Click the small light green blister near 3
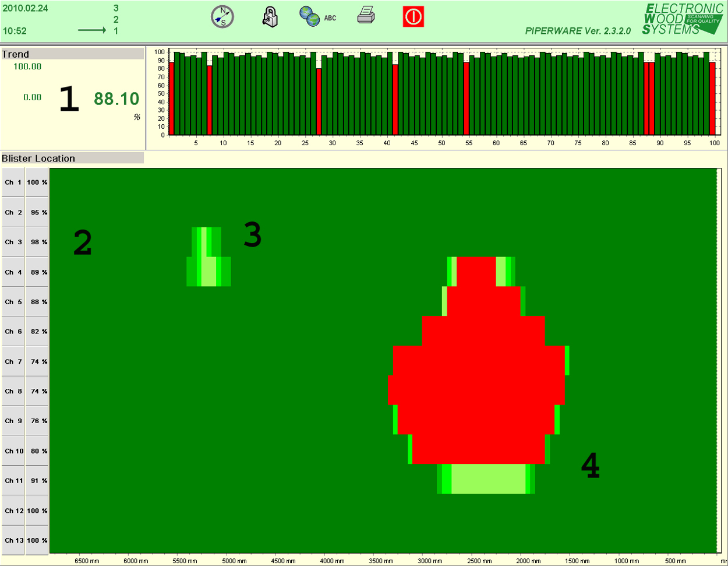 pos(208,271)
